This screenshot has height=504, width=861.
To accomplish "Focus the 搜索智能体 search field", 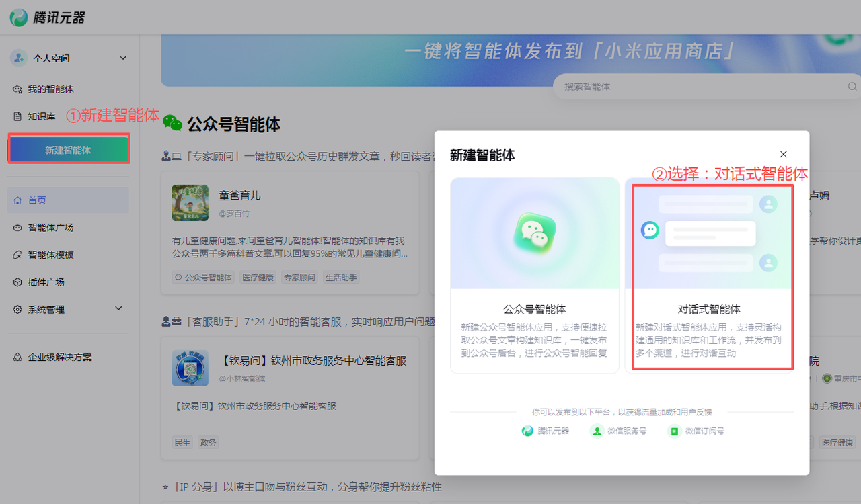I will (707, 87).
